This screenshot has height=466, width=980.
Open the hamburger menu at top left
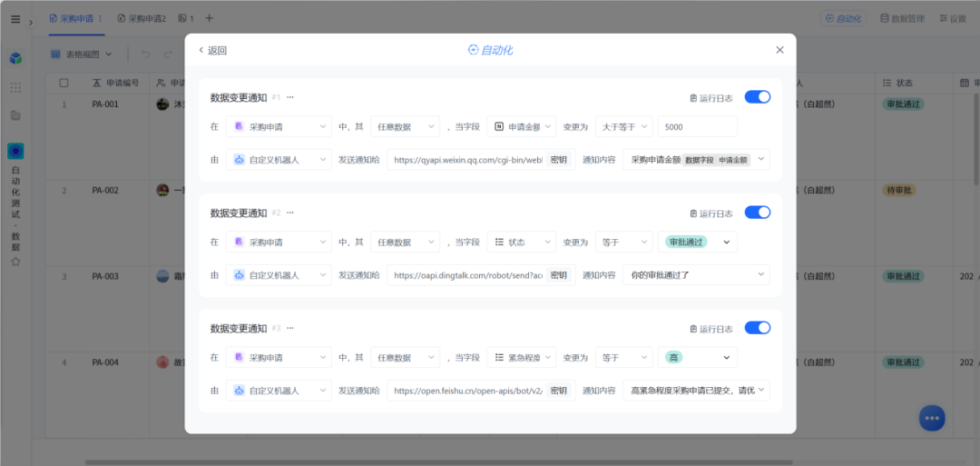click(x=15, y=19)
